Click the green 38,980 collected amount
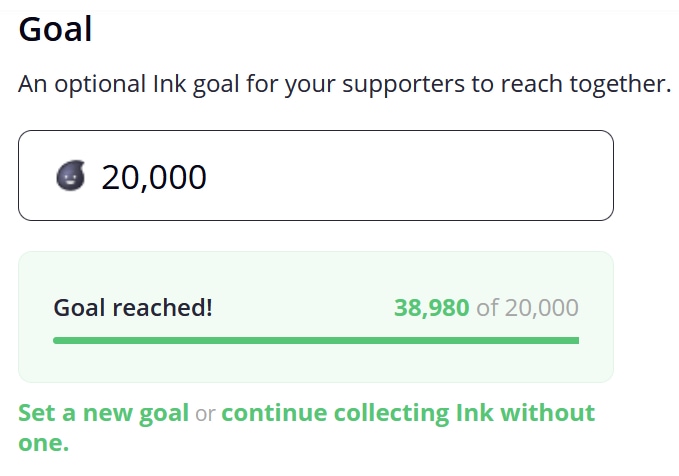Viewport: 679px width, 476px height. click(x=431, y=308)
